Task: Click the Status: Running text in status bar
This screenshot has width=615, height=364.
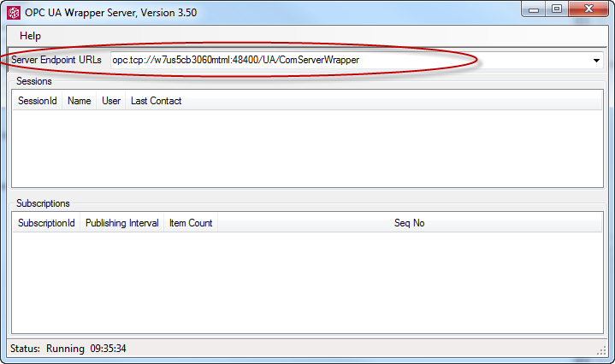Action: 47,349
